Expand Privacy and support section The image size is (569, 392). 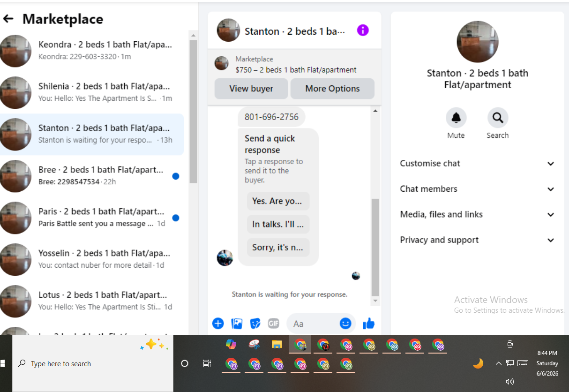477,240
